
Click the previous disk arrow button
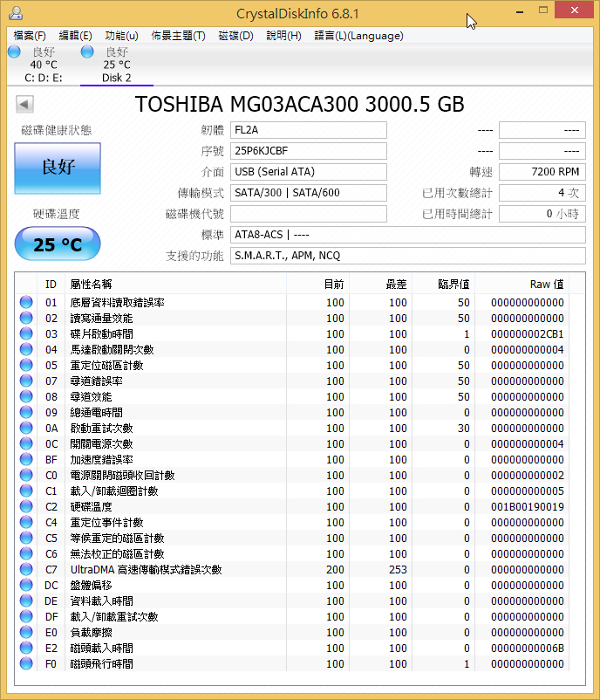click(x=24, y=105)
